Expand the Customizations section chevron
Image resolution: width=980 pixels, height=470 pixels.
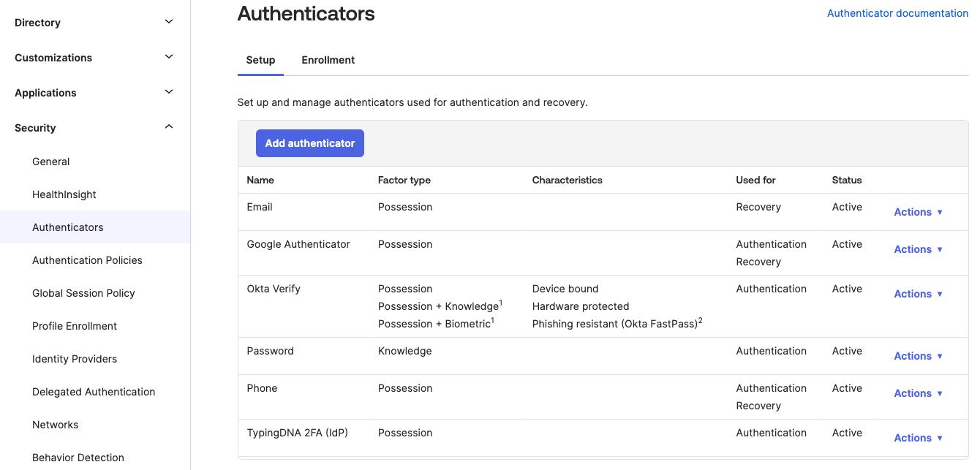tap(169, 57)
